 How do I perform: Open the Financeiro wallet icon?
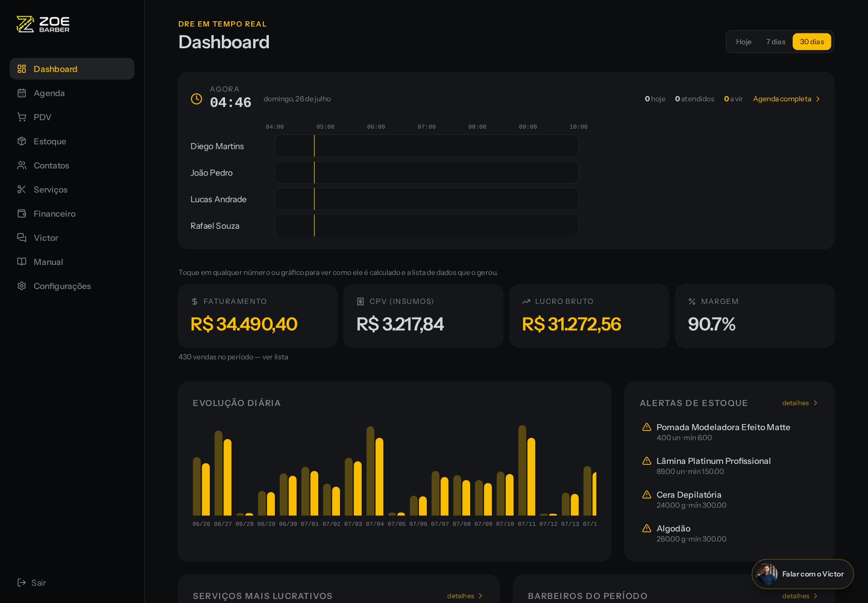[22, 214]
